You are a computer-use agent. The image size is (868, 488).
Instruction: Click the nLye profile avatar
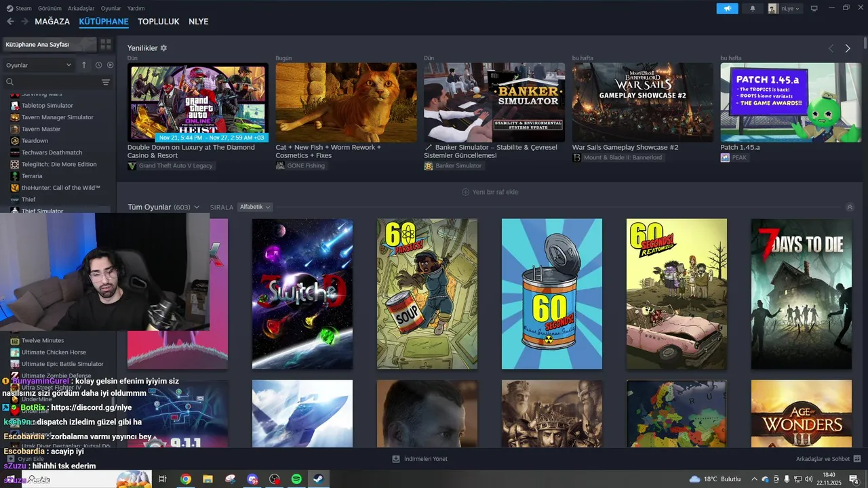coord(773,9)
